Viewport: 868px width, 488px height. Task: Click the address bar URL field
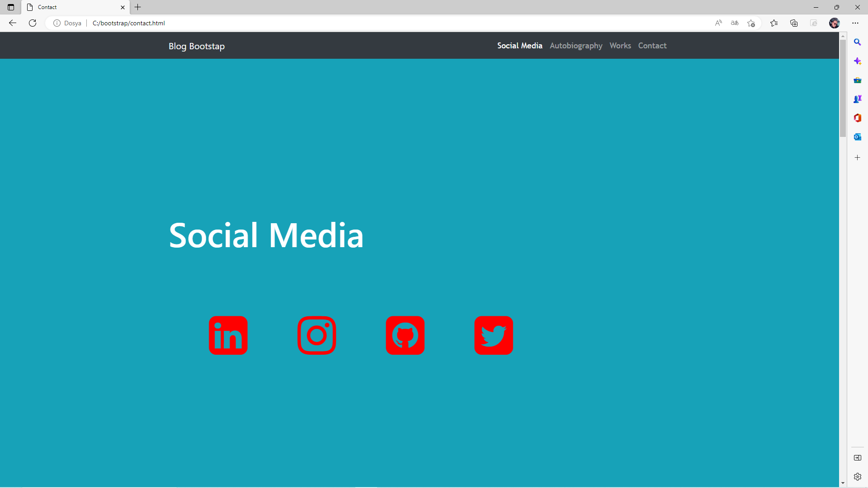pyautogui.click(x=362, y=23)
